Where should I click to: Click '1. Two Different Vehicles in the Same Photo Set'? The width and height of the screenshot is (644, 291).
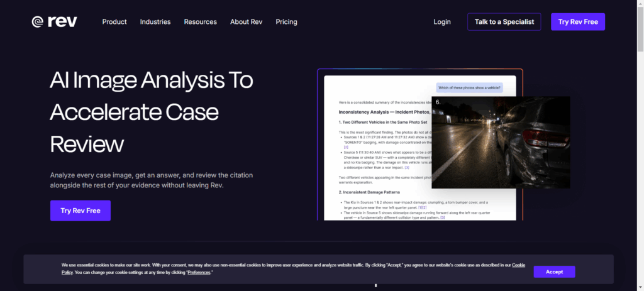(383, 123)
